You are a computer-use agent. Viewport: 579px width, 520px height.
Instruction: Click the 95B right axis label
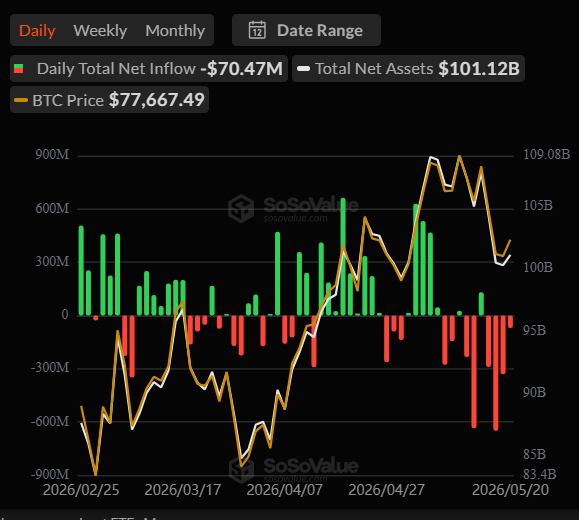(x=535, y=331)
